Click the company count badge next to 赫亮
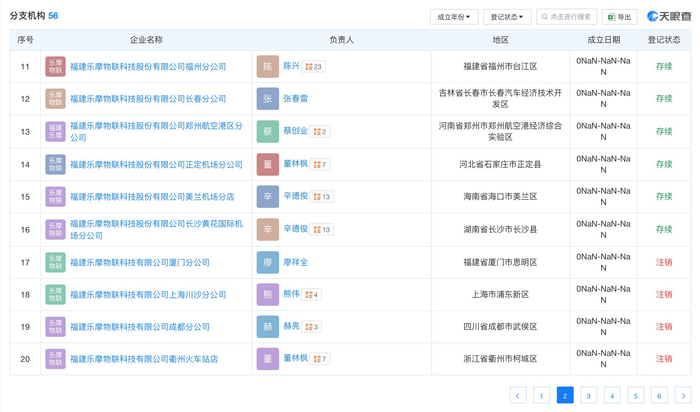The image size is (700, 412). pyautogui.click(x=310, y=327)
